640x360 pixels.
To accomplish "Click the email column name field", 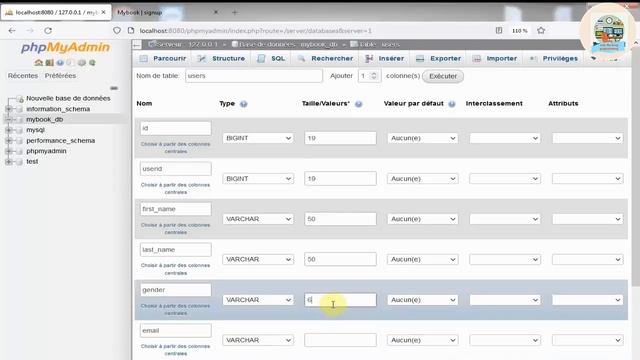I will click(x=176, y=330).
